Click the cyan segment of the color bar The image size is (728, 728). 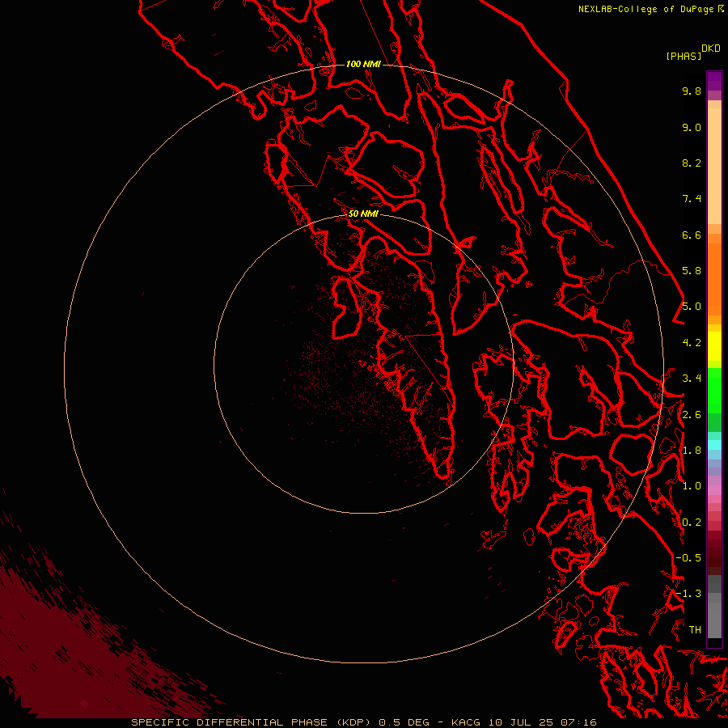click(x=714, y=444)
